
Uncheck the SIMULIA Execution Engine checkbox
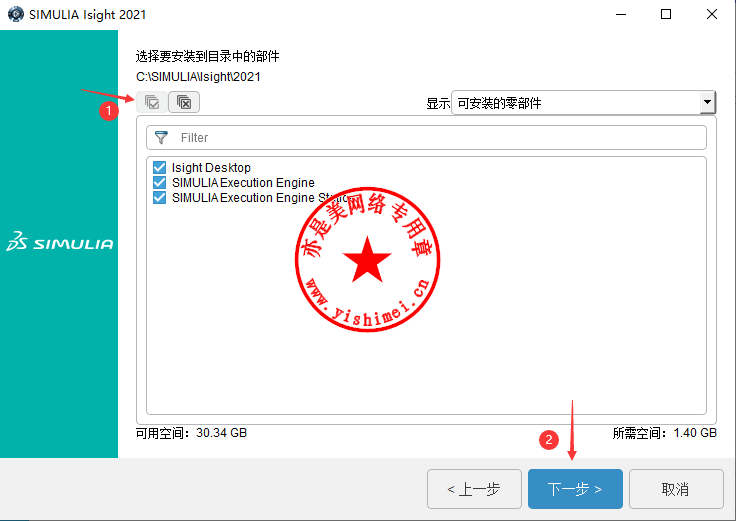point(159,183)
